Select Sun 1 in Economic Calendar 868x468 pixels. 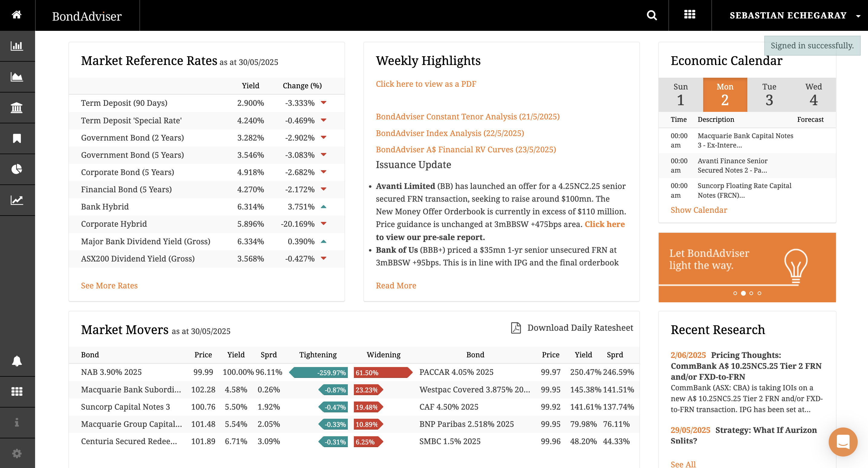[680, 95]
